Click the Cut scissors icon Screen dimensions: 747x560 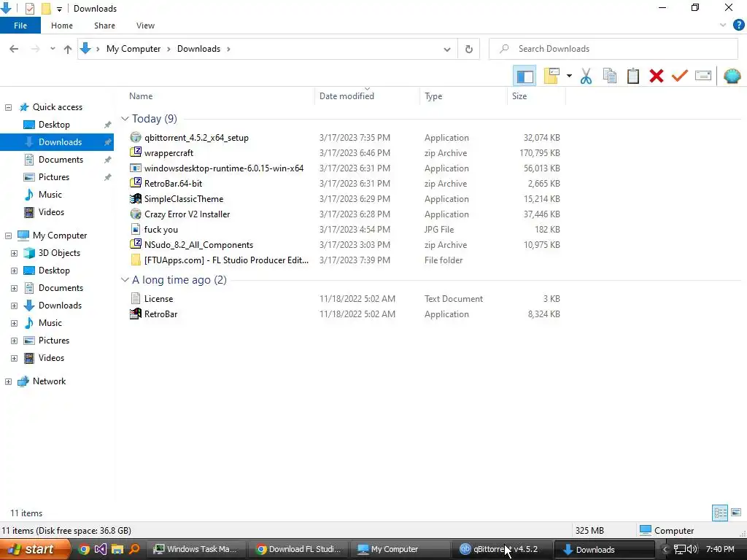pyautogui.click(x=586, y=76)
